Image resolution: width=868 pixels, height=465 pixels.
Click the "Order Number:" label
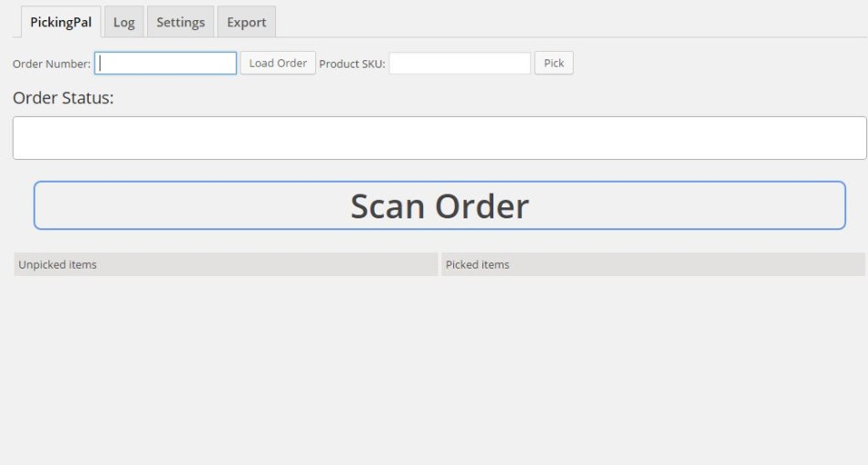click(x=51, y=64)
